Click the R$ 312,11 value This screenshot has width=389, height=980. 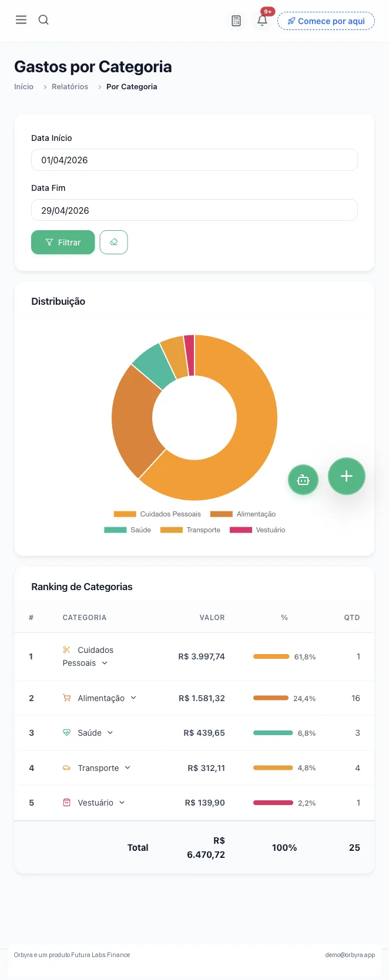[x=206, y=768]
